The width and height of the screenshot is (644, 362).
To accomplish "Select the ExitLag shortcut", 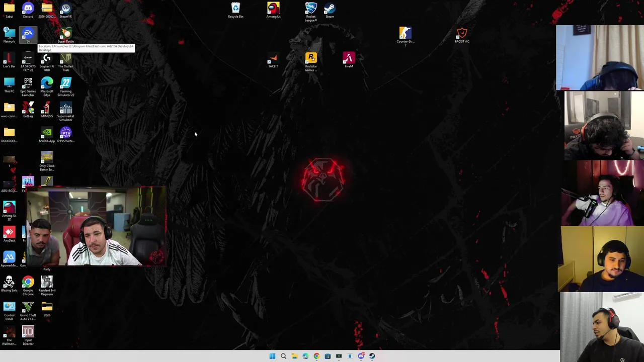I will pyautogui.click(x=28, y=110).
